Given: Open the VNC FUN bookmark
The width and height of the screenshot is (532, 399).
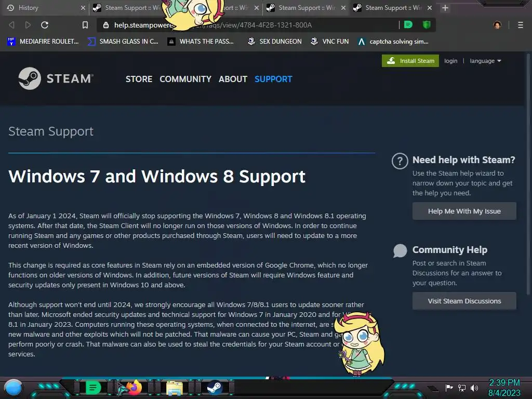Looking at the screenshot, I should [329, 42].
